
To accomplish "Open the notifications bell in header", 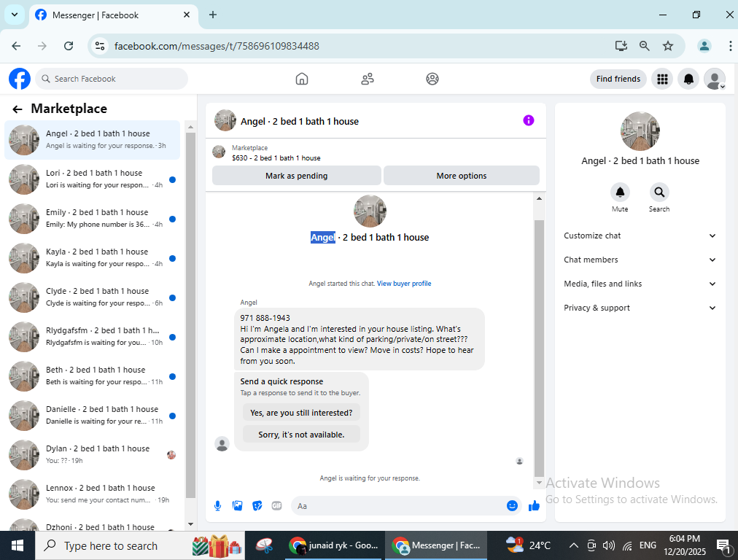I will click(x=688, y=79).
